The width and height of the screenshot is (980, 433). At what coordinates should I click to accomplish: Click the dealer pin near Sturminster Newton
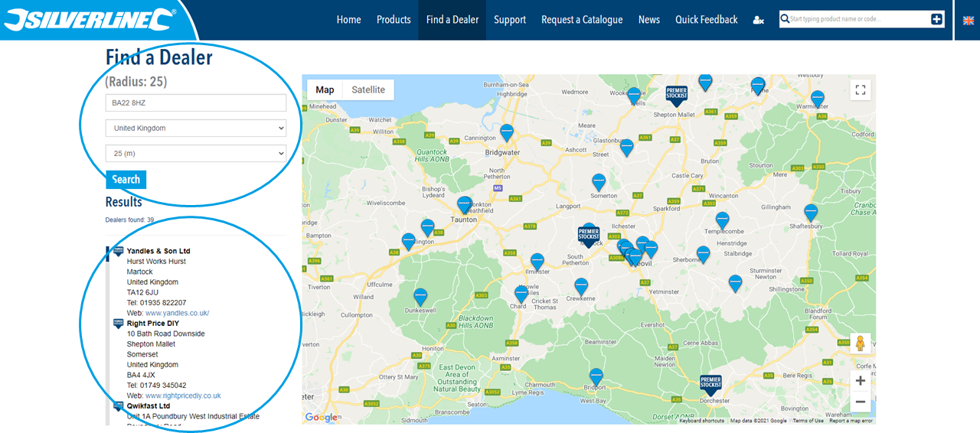[x=735, y=284]
